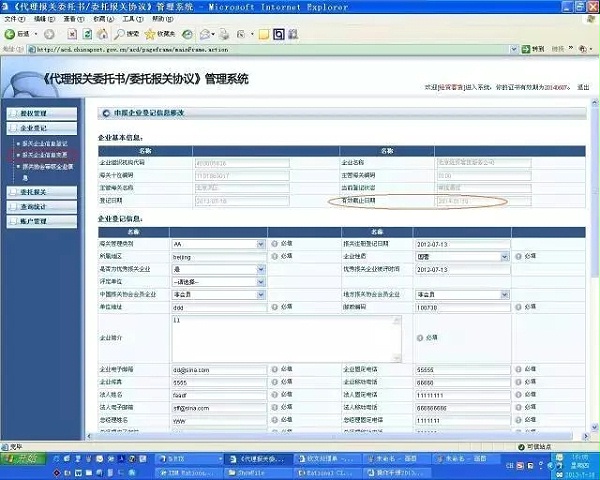This screenshot has width=600, height=480.
Task: Switch to Rational CL... taskbar window
Action: pos(328,473)
